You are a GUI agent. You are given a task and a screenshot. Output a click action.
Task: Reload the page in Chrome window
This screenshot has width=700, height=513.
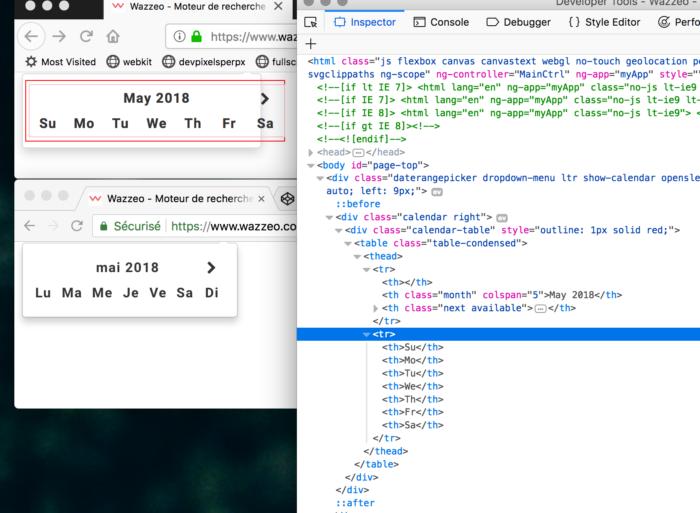[x=77, y=225]
